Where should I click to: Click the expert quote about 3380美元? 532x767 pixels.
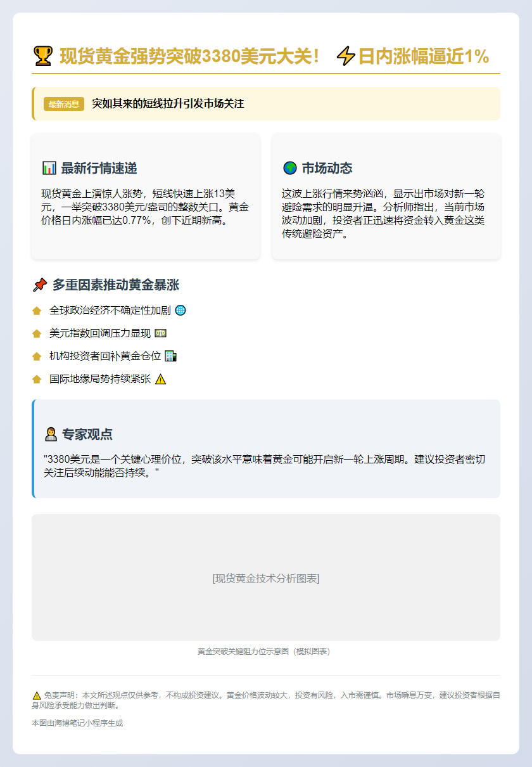coord(265,466)
